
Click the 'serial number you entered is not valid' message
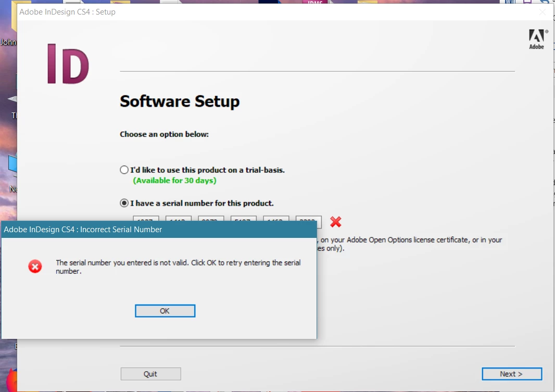(178, 267)
